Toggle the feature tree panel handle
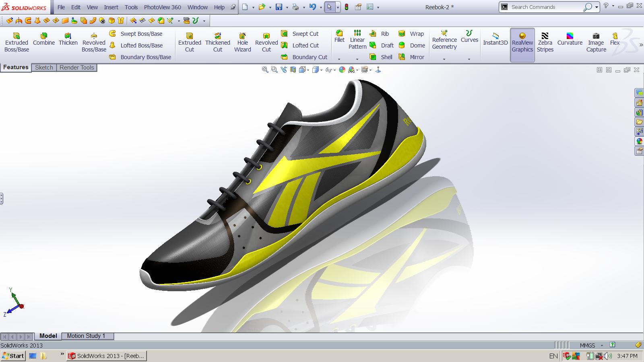This screenshot has width=644, height=362. [2, 198]
